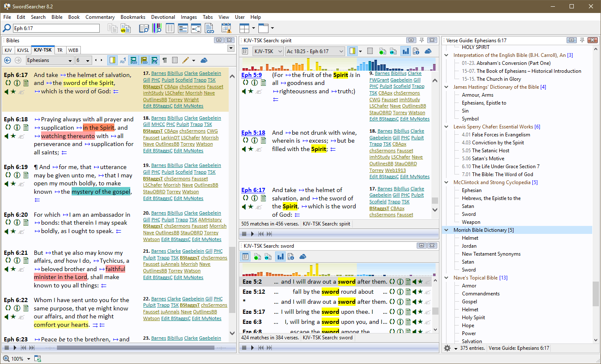Screen dimensions: 601x364
Task: Open the verse list panel icon in main toolbar
Action: pos(170,28)
